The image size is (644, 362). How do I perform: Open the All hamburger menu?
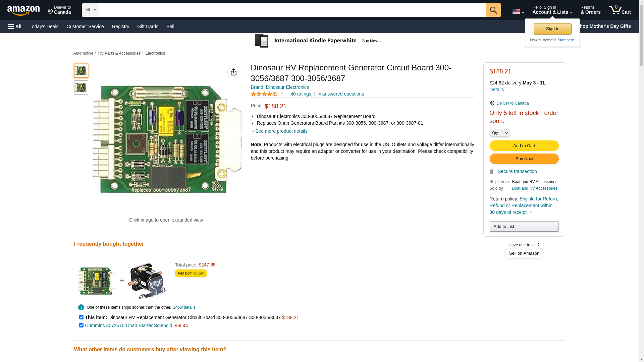(15, 26)
